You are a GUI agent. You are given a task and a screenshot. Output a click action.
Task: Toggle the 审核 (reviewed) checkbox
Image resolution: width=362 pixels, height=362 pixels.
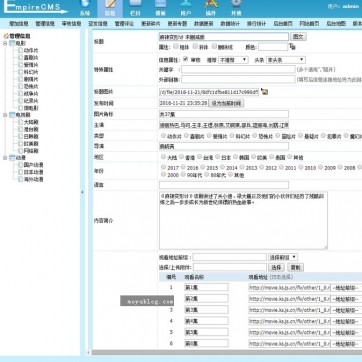pyautogui.click(x=186, y=59)
